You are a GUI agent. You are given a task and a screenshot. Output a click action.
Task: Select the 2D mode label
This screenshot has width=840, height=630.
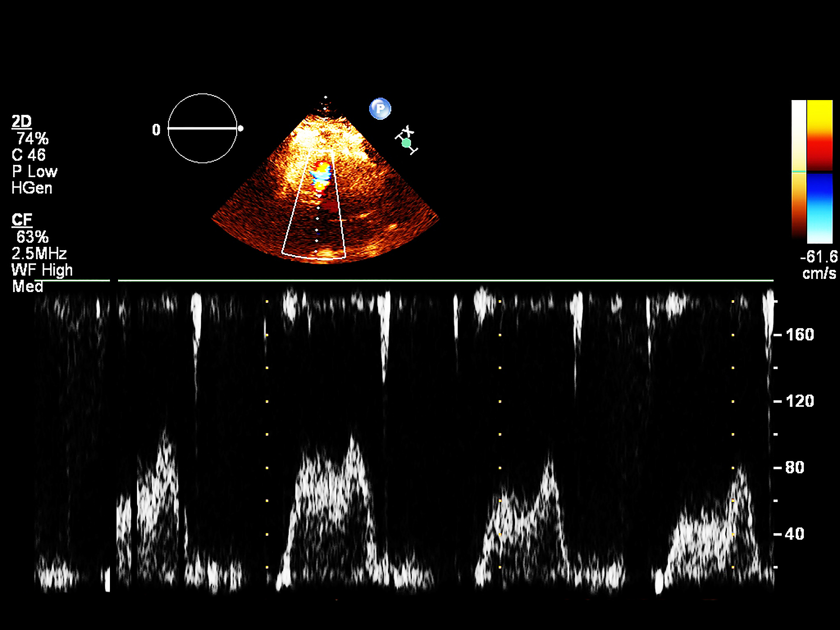(x=22, y=121)
